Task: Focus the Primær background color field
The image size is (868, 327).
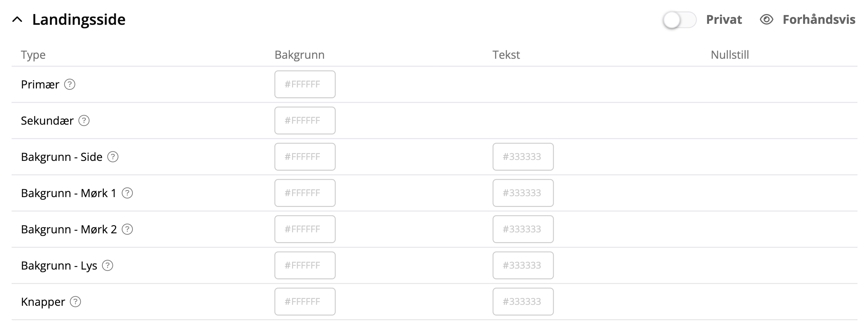Action: (304, 84)
